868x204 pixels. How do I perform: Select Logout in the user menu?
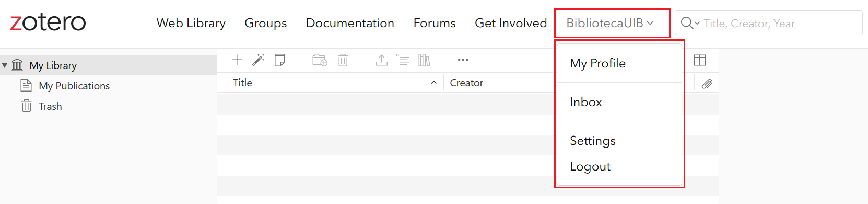tap(619, 166)
